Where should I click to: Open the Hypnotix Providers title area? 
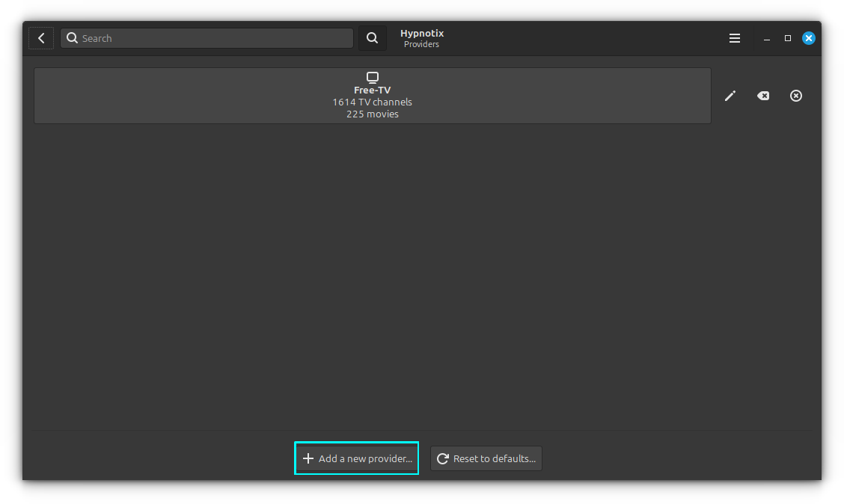tap(421, 37)
